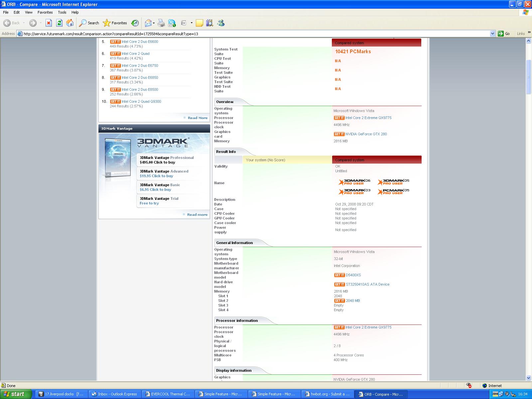Image resolution: width=532 pixels, height=399 pixels.
Task: Open the yellow Discuss note toolbar icon
Action: pos(199,23)
